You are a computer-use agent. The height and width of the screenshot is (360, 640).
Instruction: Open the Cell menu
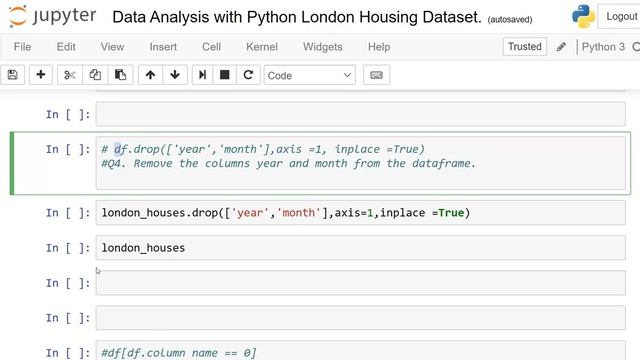(211, 47)
